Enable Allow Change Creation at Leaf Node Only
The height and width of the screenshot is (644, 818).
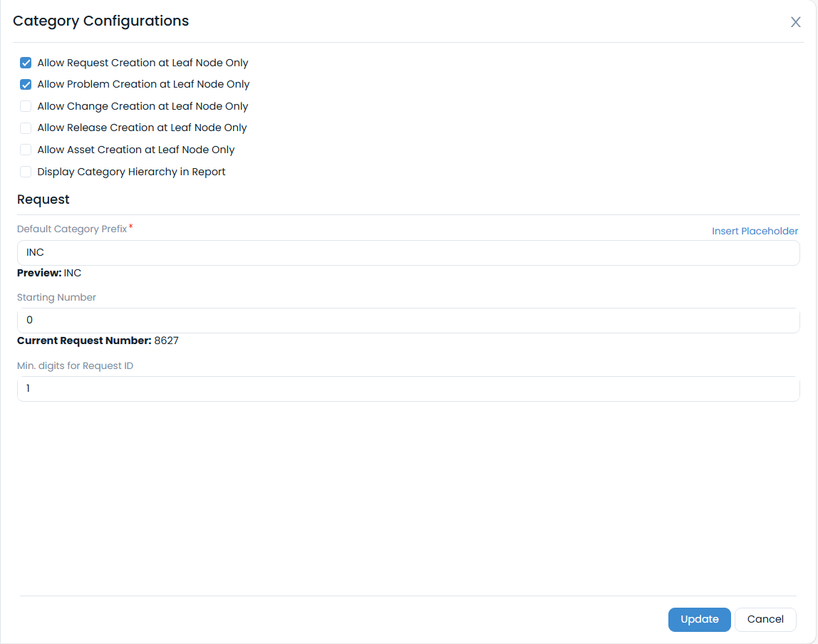(x=26, y=105)
